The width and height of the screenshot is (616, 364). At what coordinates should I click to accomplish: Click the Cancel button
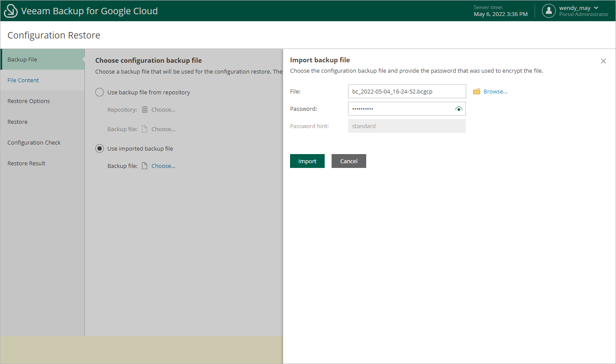[x=348, y=161]
